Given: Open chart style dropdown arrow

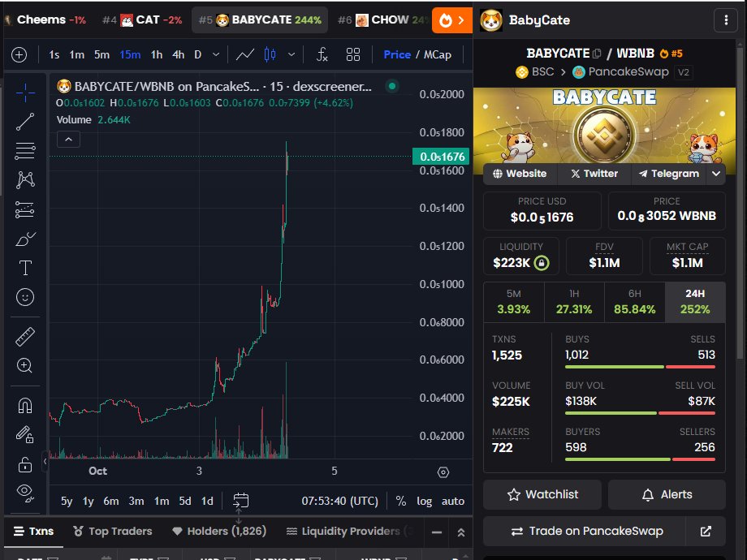Looking at the screenshot, I should point(291,54).
